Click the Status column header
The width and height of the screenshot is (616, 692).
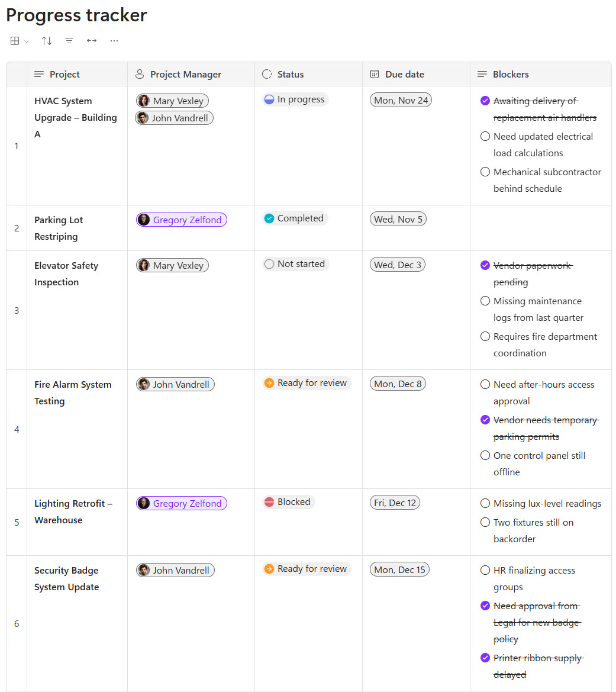click(x=290, y=75)
